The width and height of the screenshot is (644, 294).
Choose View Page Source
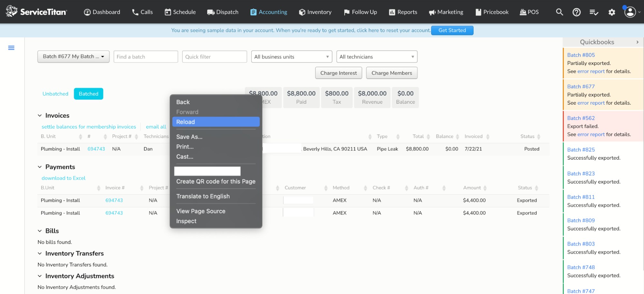click(216, 211)
